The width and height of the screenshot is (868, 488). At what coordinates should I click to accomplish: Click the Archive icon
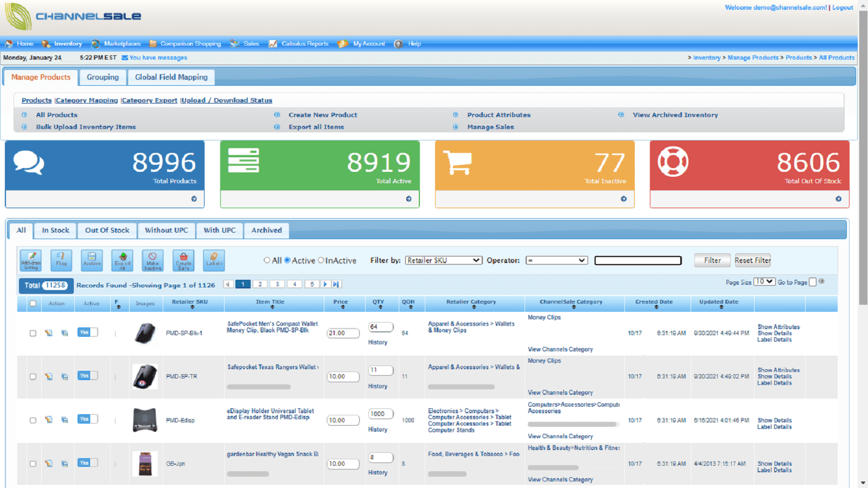pyautogui.click(x=91, y=260)
